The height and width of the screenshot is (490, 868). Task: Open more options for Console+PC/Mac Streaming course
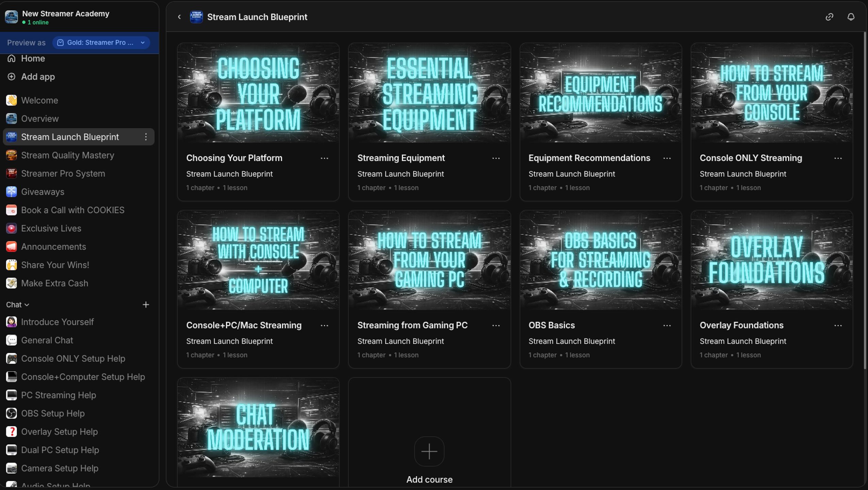coord(324,326)
